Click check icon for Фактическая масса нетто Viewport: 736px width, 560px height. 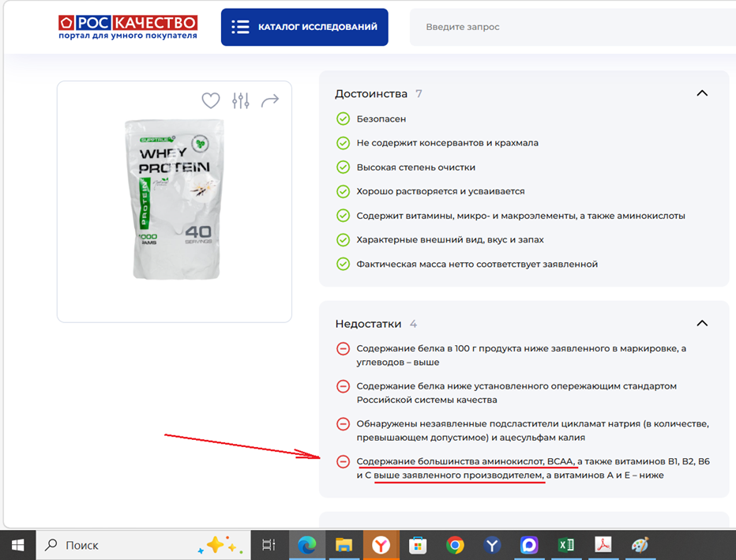point(343,264)
